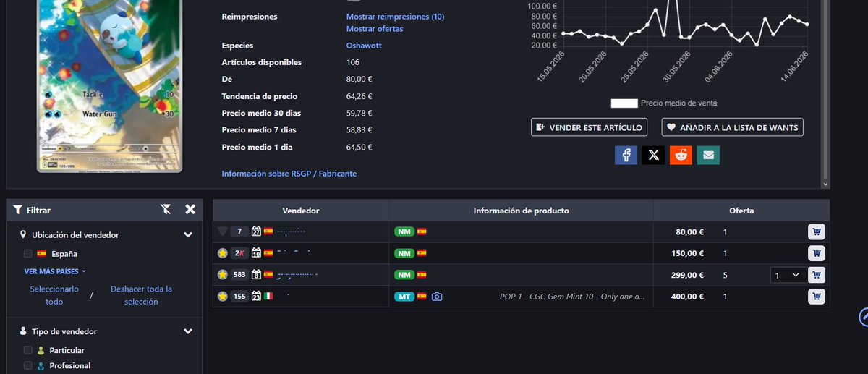Click the clear filters funnel icon
Image resolution: width=868 pixels, height=374 pixels.
pyautogui.click(x=166, y=210)
